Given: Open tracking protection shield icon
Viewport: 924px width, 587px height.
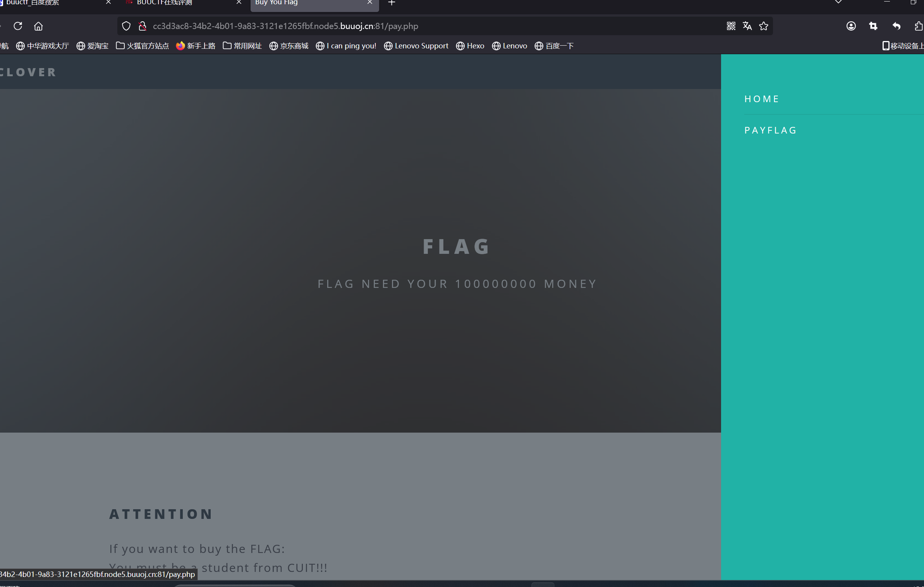Looking at the screenshot, I should click(126, 26).
